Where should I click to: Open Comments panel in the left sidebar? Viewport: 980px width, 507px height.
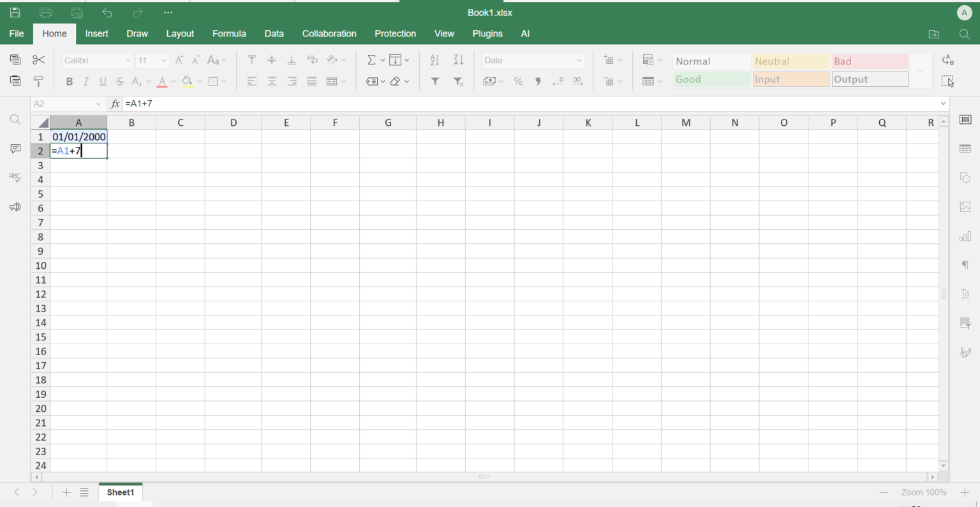[x=15, y=148]
